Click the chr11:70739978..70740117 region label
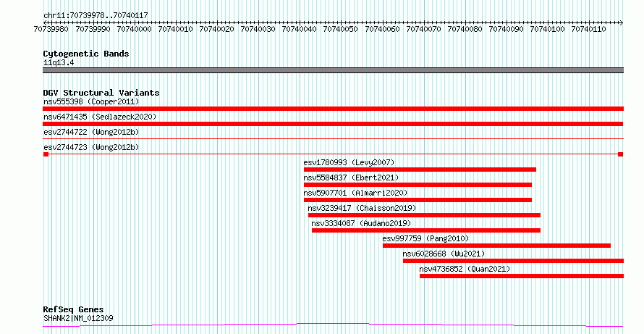 (96, 15)
